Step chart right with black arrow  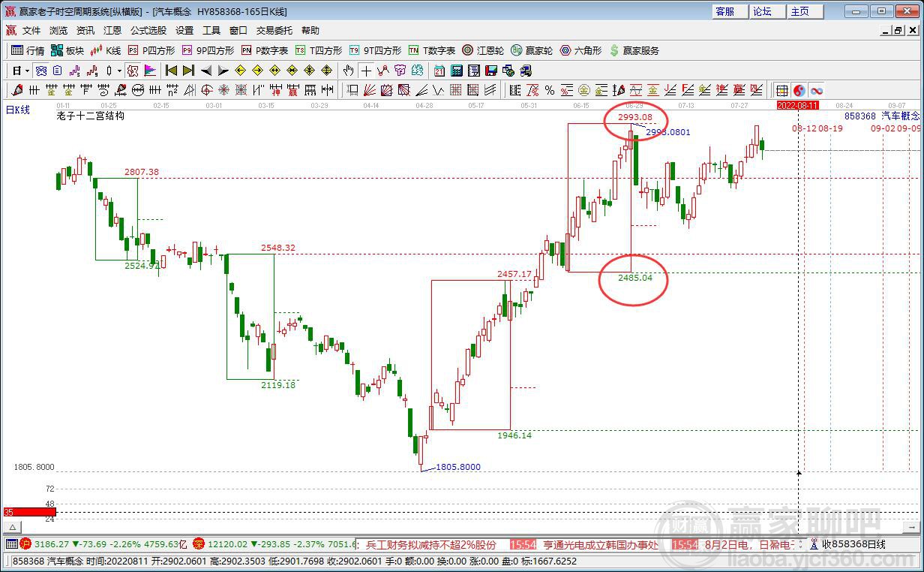[223, 71]
